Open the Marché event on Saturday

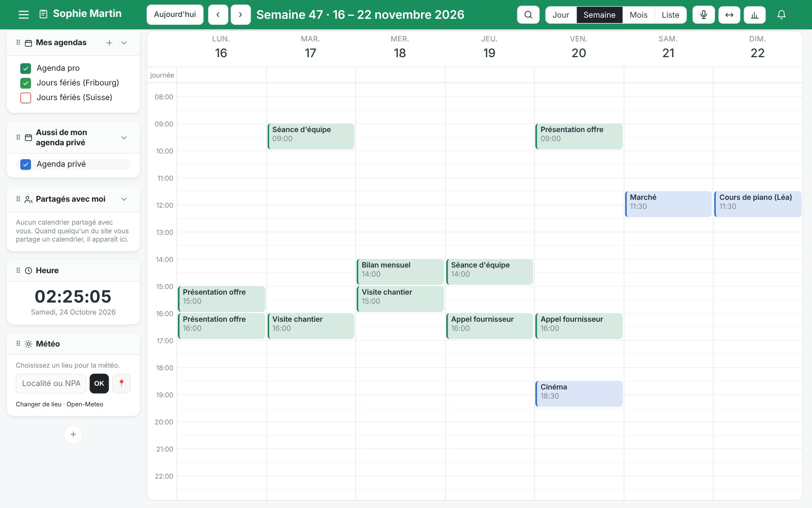coord(668,204)
